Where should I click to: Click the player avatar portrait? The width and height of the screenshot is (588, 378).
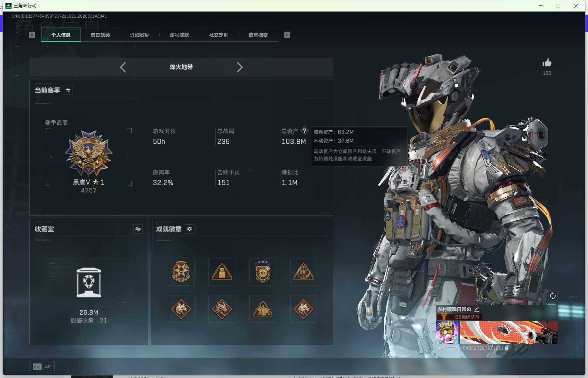click(447, 333)
